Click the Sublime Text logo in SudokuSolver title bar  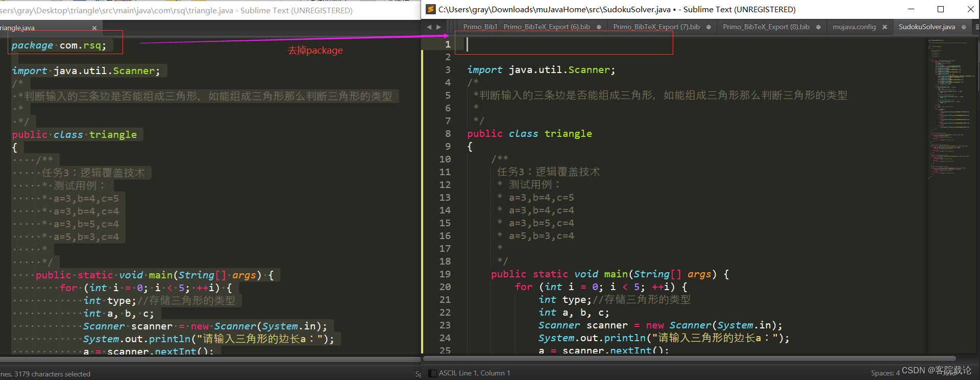point(431,9)
